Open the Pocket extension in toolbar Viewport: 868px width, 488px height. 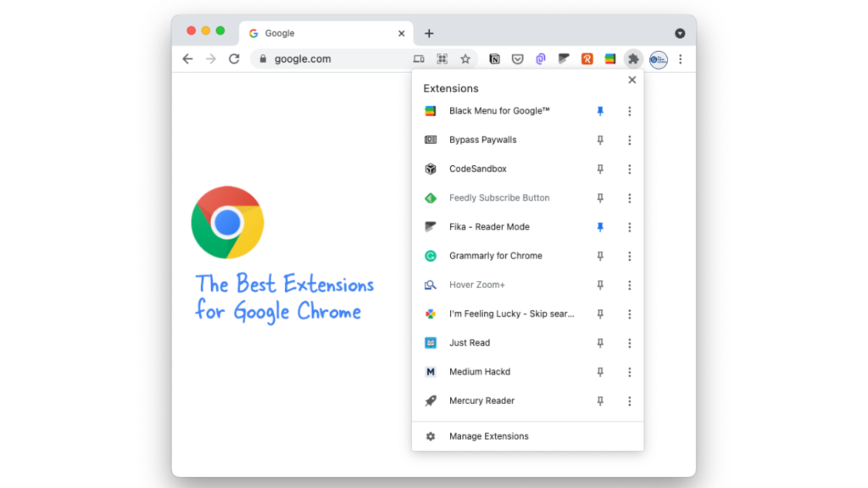[518, 59]
